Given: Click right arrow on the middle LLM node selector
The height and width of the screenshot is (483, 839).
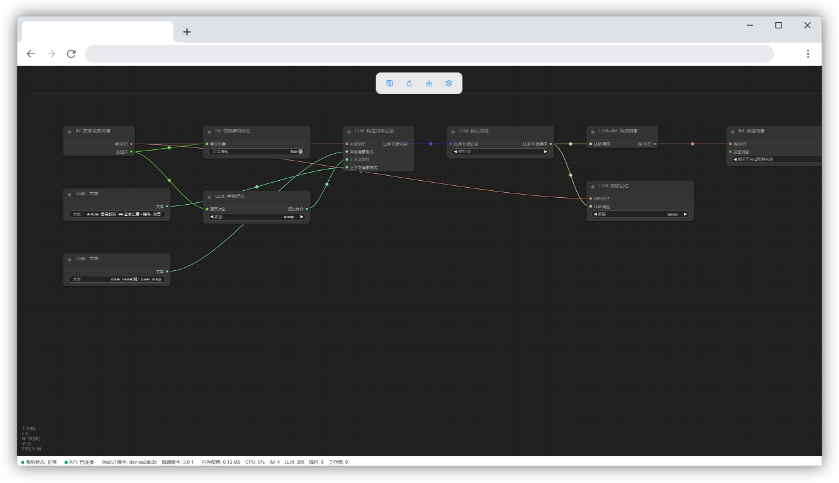Looking at the screenshot, I should [301, 216].
